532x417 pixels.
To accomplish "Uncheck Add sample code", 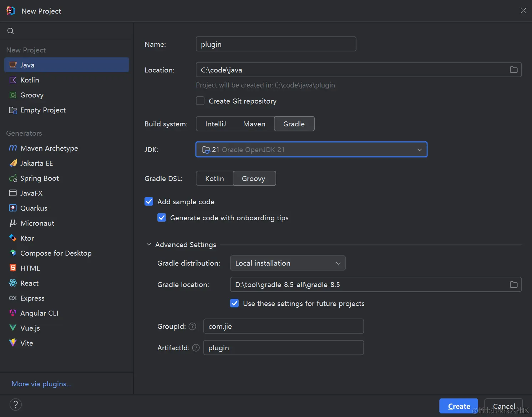I will 149,202.
